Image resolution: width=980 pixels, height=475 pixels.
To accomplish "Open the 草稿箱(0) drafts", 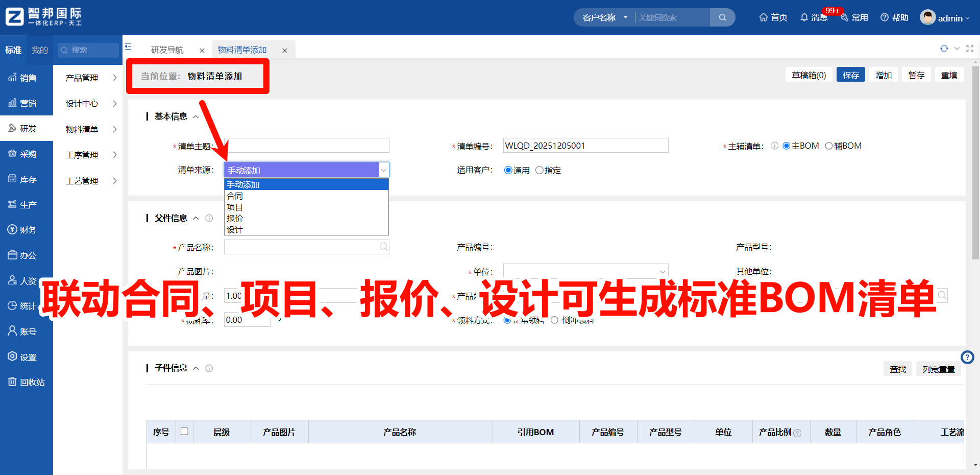I will (x=808, y=75).
